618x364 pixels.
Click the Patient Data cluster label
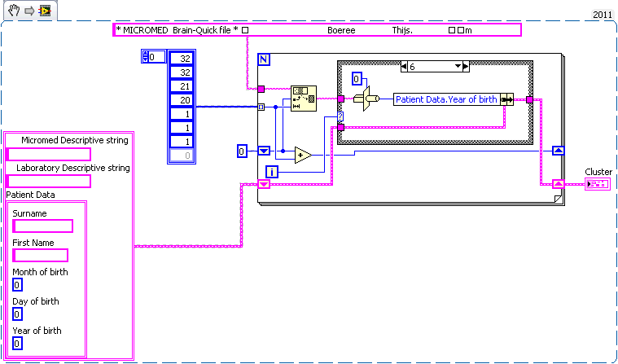pyautogui.click(x=30, y=195)
